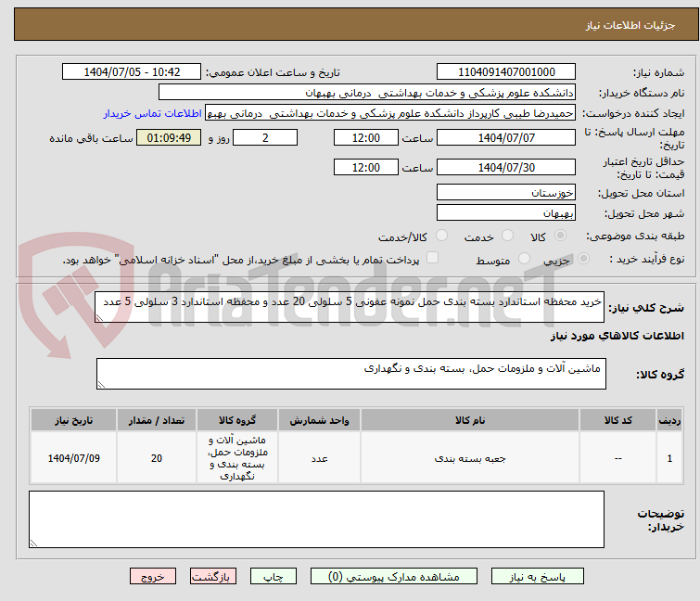
Task: Click the 'استان محل تحویل' field showing خوزستان
Action: click(x=506, y=193)
